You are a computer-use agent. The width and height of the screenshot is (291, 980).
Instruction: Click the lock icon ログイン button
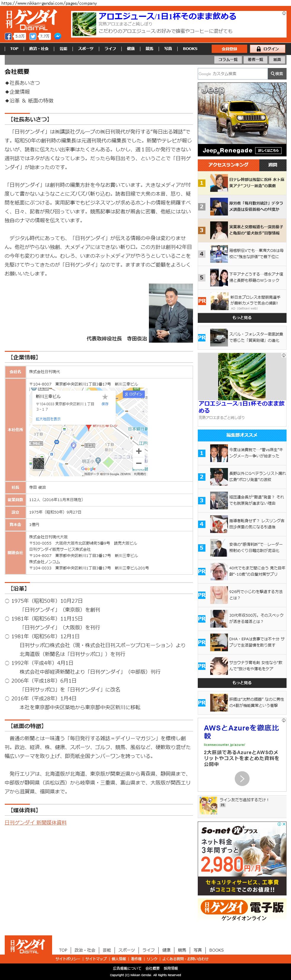267,49
